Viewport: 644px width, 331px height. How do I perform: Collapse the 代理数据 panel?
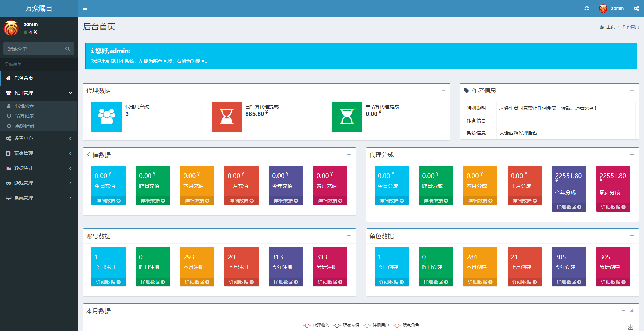click(x=443, y=90)
